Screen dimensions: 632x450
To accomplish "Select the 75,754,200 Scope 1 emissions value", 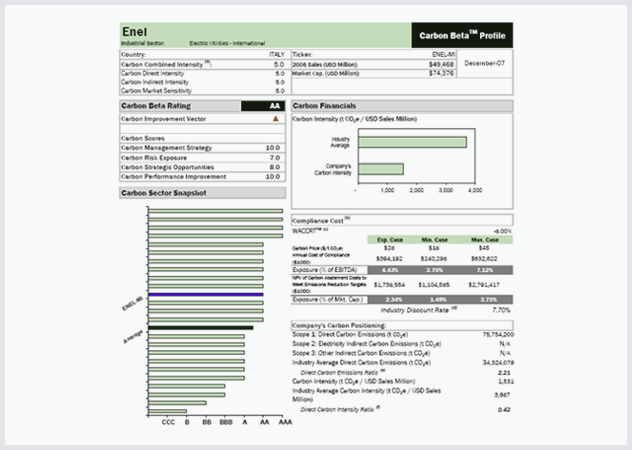I will pyautogui.click(x=498, y=334).
